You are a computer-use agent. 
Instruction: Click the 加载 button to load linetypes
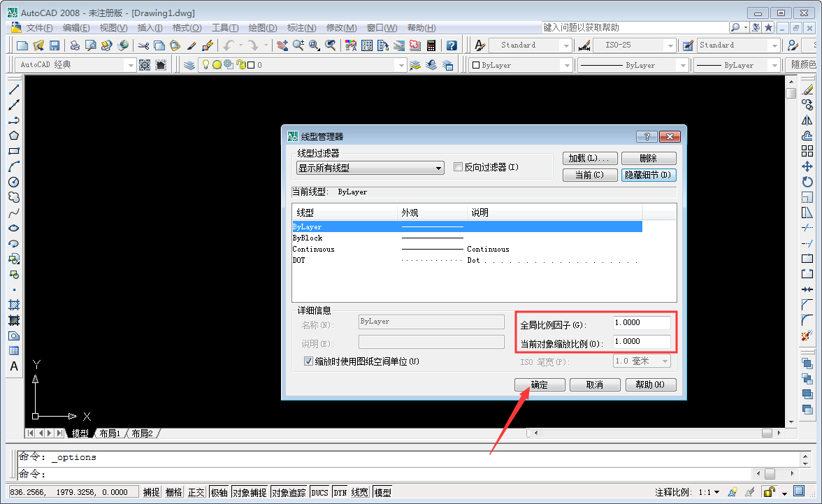coord(589,157)
